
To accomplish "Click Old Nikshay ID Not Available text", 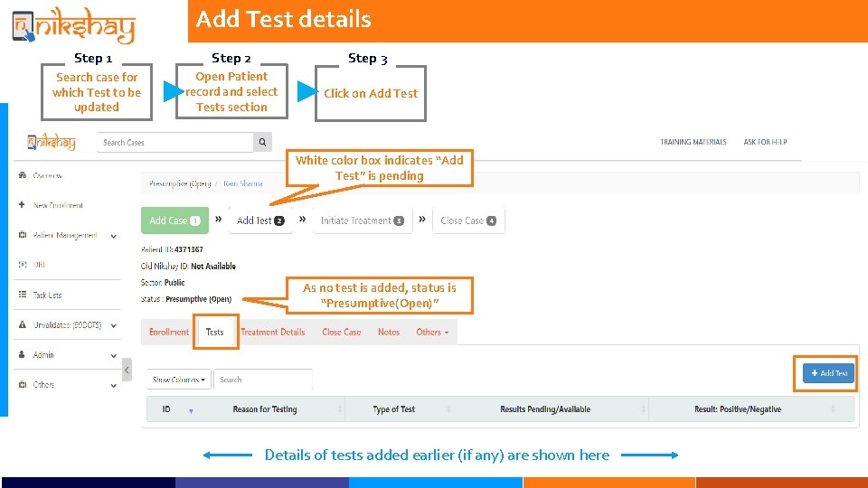I will [x=188, y=266].
